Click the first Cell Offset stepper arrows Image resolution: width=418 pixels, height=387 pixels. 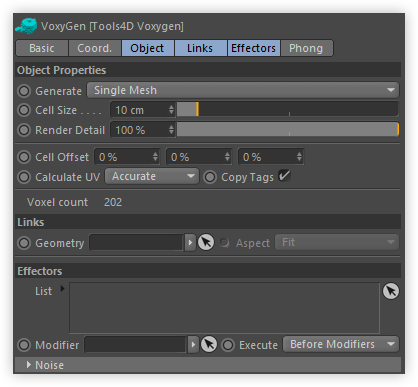click(155, 157)
